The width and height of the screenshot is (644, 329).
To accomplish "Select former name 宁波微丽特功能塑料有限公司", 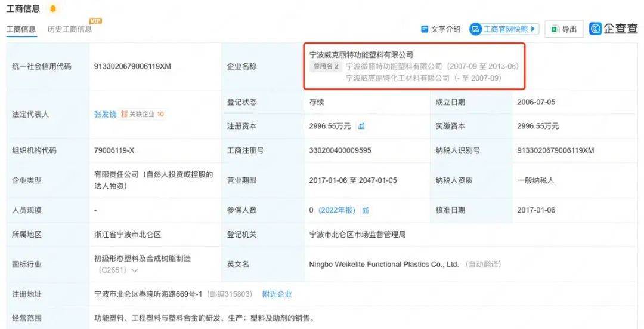I will click(x=394, y=66).
